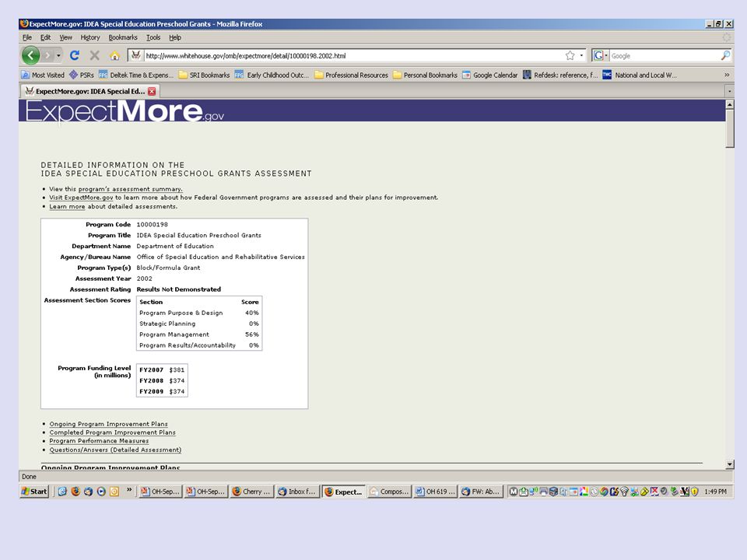Open the Bookmarks menu
Screen dimensions: 747x560
(x=122, y=37)
